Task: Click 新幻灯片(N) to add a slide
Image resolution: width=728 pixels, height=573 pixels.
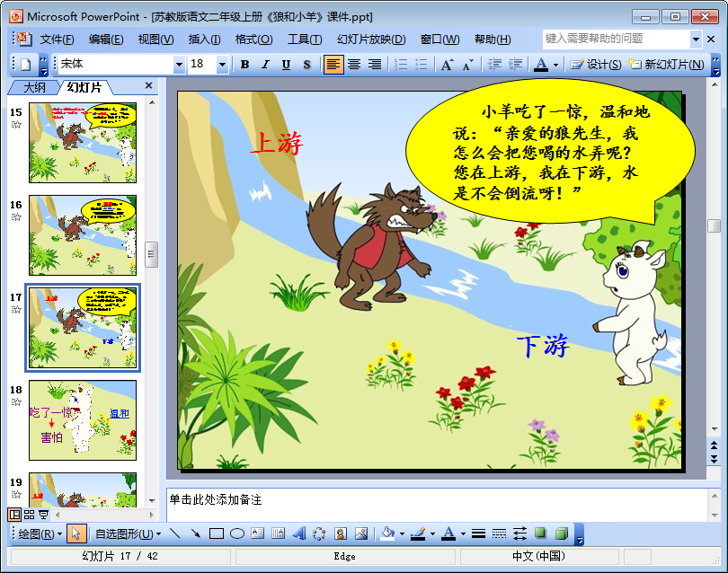Action: (666, 65)
